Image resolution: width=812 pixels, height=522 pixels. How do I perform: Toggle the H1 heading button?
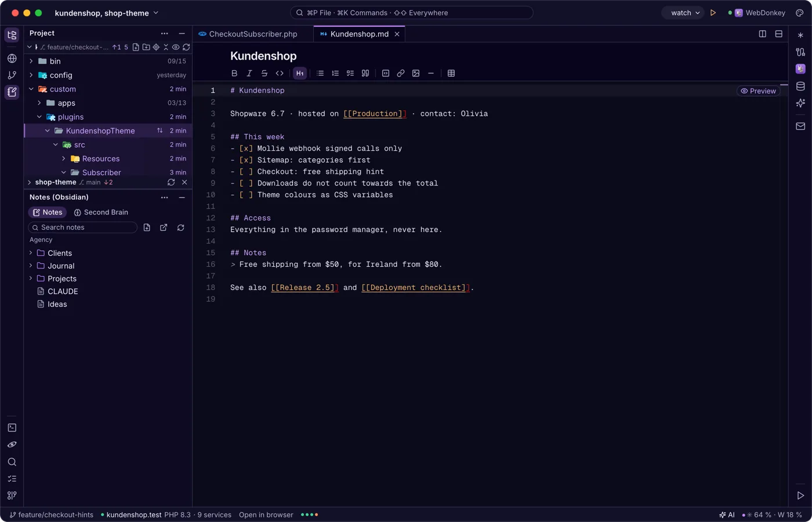pyautogui.click(x=300, y=73)
